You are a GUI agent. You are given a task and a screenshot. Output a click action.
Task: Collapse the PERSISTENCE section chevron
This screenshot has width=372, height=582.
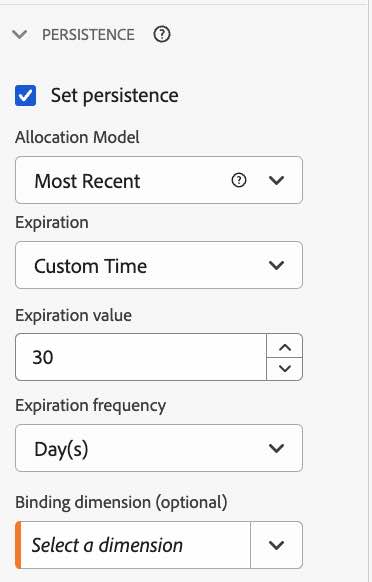click(x=19, y=35)
